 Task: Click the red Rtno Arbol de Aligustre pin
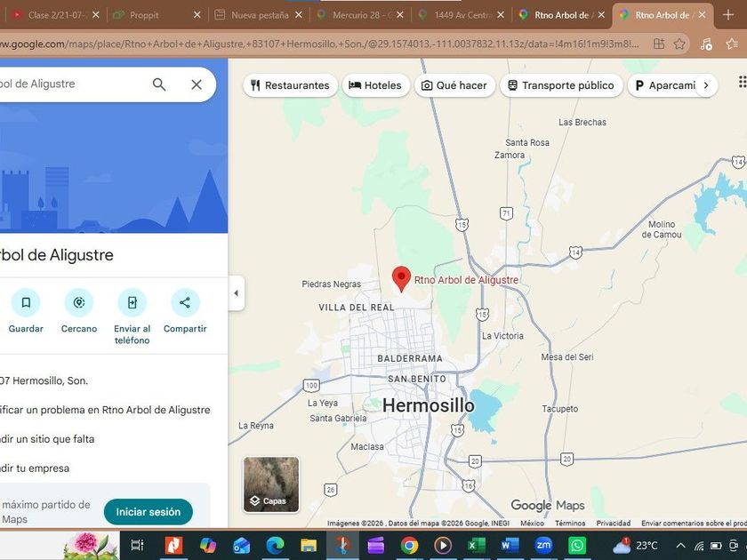pos(401,278)
